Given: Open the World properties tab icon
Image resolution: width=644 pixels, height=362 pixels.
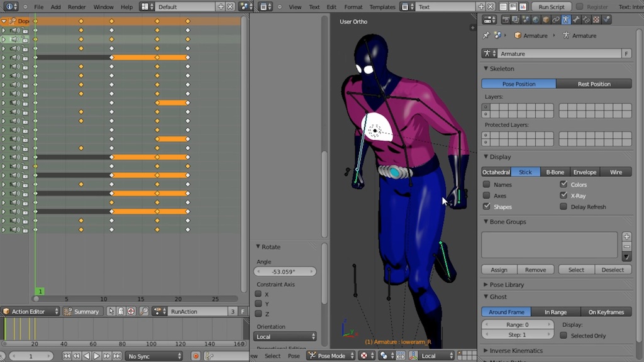Looking at the screenshot, I should click(536, 19).
